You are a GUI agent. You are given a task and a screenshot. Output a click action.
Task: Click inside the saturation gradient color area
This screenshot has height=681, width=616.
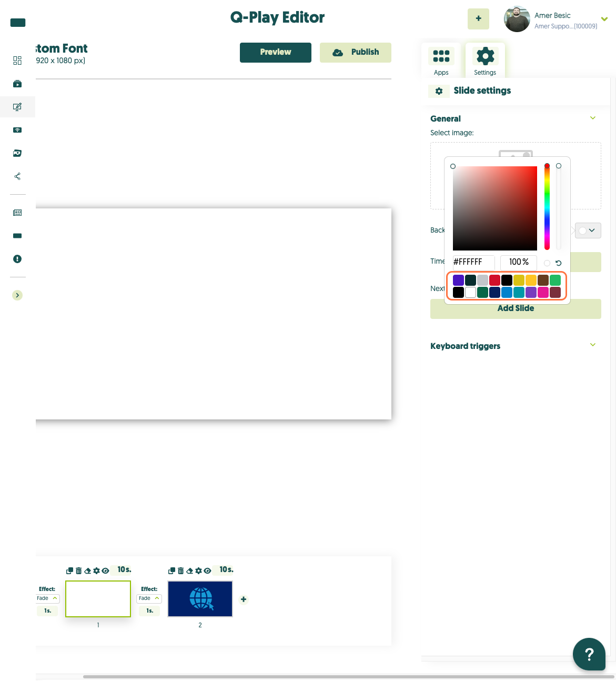[495, 208]
